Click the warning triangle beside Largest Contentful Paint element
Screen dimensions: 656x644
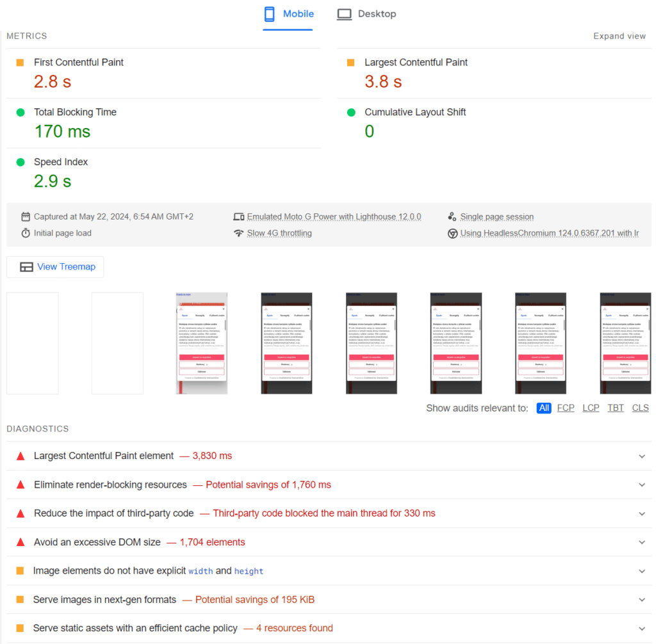coord(20,456)
